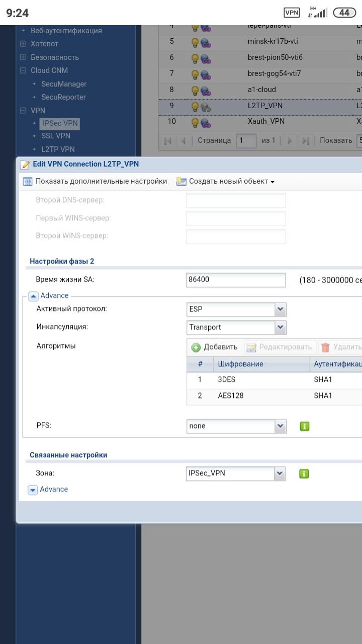Open the PFS none dropdown
This screenshot has height=644, width=362.
[x=281, y=426]
